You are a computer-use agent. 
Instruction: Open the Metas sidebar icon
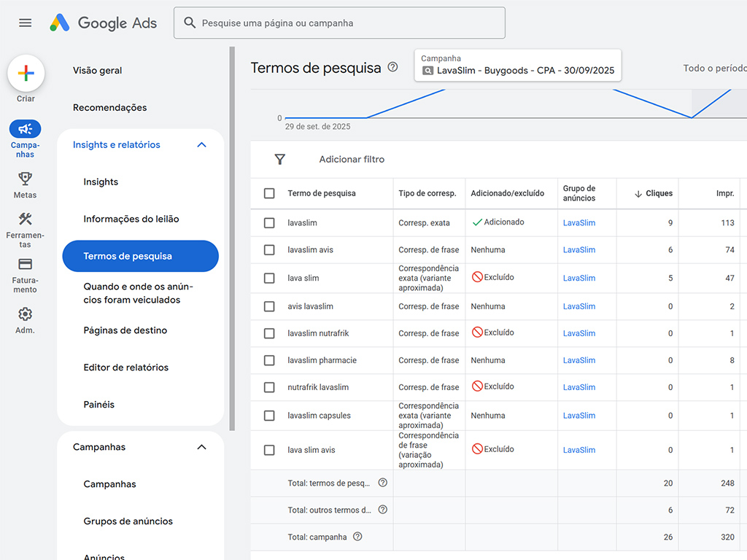pyautogui.click(x=25, y=179)
